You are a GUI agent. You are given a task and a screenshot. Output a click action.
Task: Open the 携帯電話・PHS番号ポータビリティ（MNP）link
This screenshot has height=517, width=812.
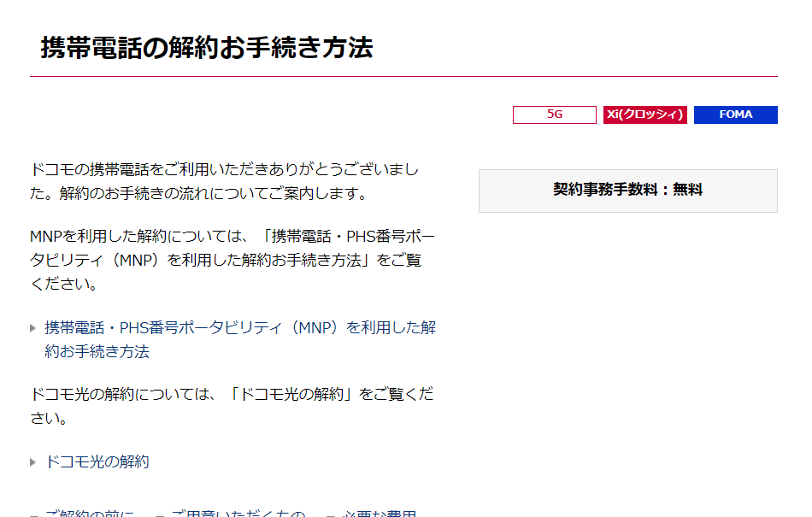tap(240, 339)
